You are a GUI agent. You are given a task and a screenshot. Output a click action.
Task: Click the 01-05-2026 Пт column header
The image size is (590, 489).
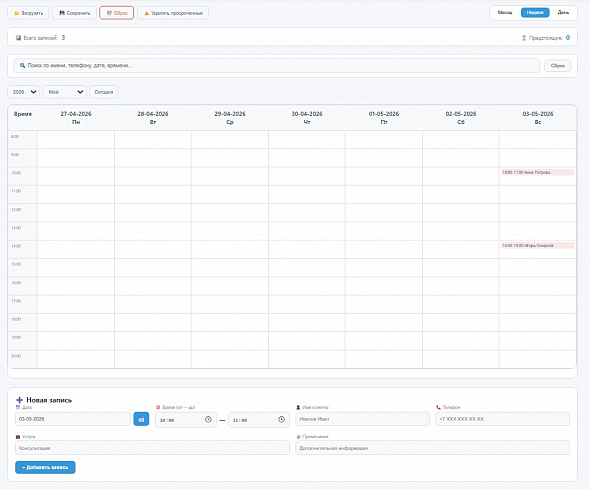pyautogui.click(x=384, y=118)
